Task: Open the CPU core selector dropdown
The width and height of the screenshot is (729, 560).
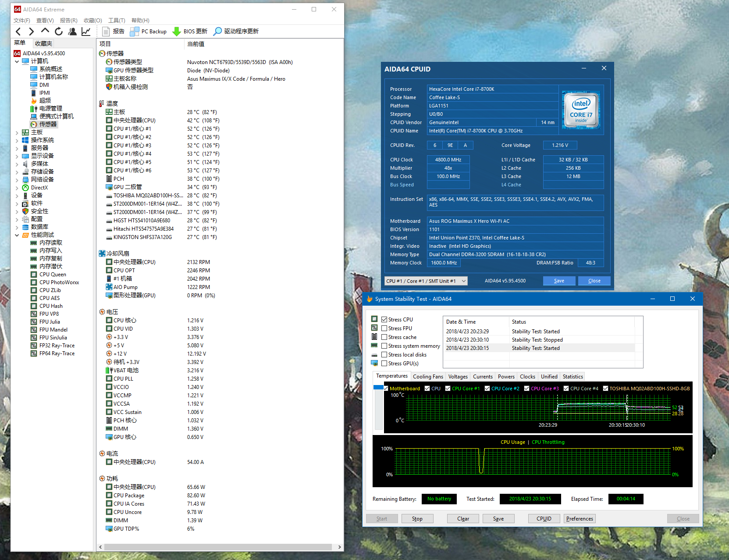Action: click(426, 281)
